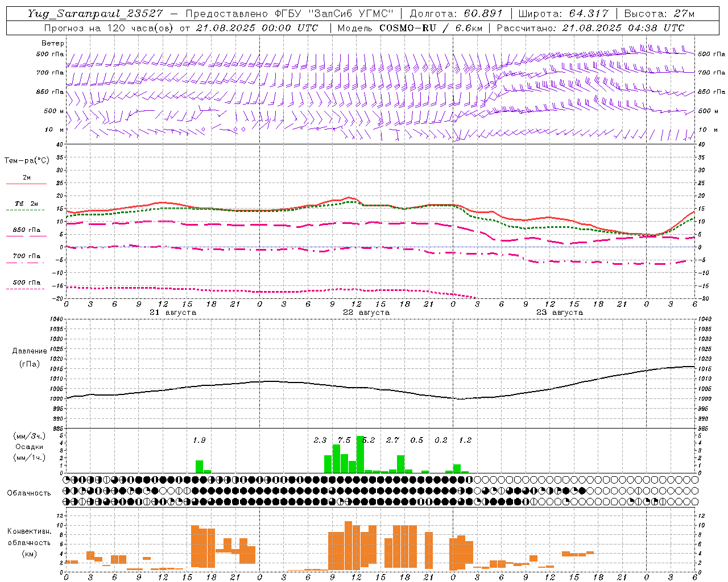This screenshot has width=728, height=582.
Task: Click the Широта: 64.317 value
Action: point(563,14)
